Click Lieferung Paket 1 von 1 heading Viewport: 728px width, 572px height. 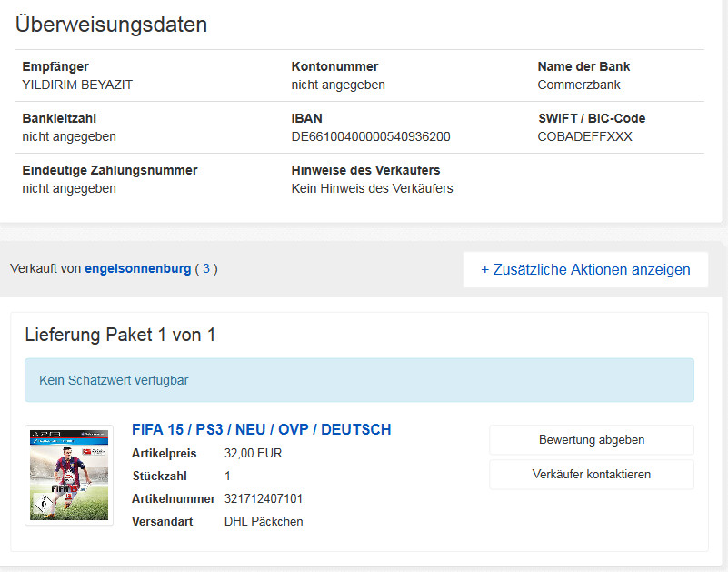coord(120,335)
